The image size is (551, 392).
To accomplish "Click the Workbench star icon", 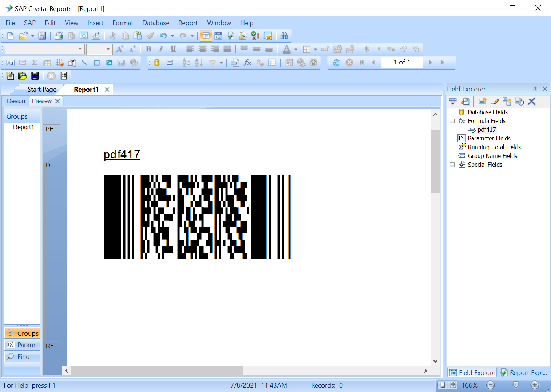I will tap(268, 36).
